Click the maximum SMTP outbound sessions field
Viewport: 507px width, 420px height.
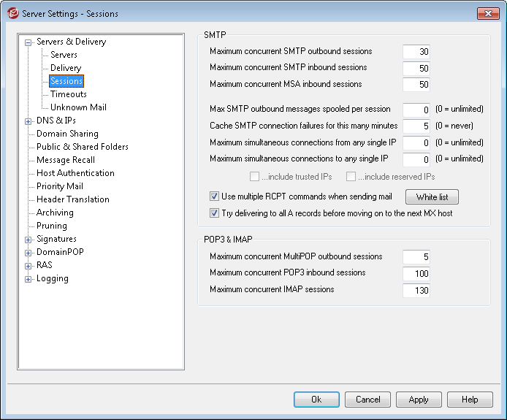tap(416, 52)
